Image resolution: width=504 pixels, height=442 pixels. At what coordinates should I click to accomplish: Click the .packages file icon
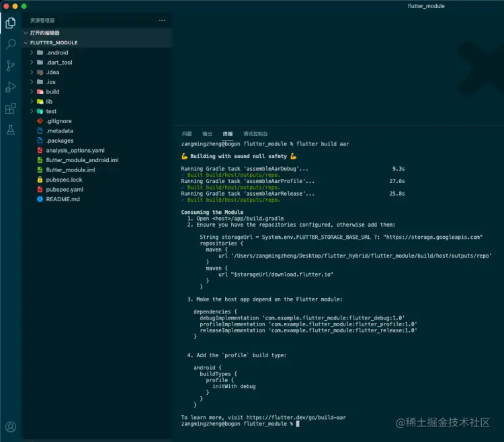pyautogui.click(x=40, y=141)
